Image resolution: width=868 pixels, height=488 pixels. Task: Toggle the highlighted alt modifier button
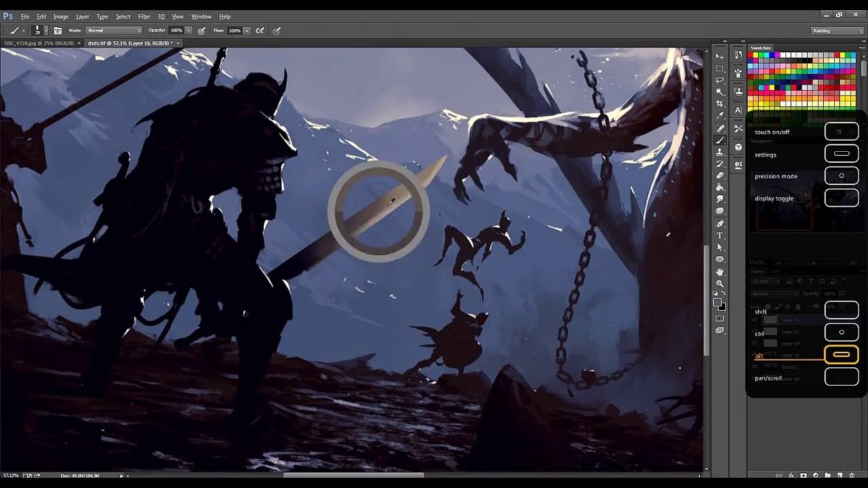842,354
